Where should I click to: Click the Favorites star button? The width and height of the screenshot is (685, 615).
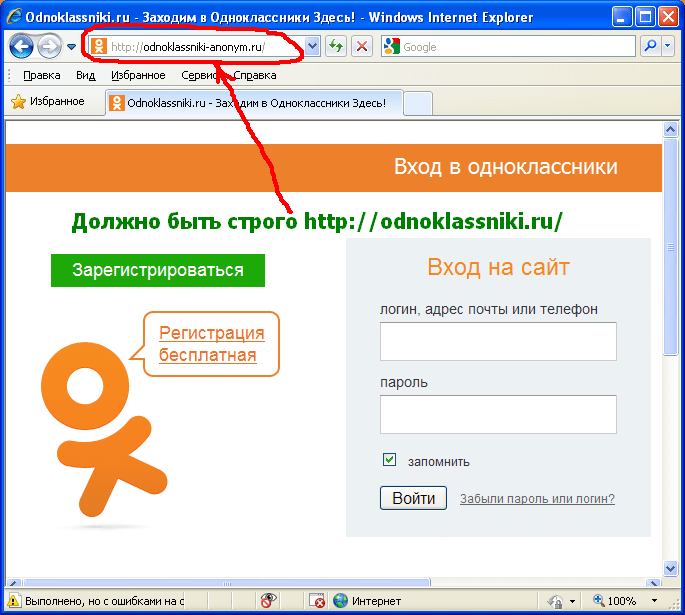click(x=47, y=102)
